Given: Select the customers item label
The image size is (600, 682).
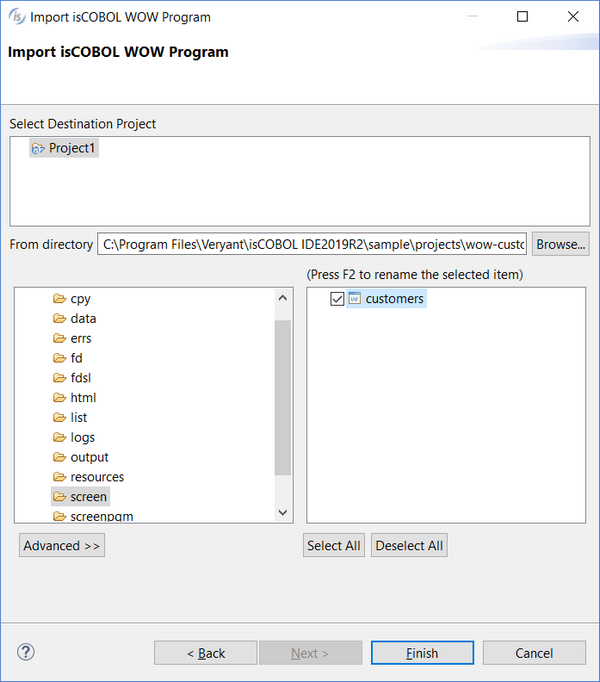Looking at the screenshot, I should tap(394, 299).
